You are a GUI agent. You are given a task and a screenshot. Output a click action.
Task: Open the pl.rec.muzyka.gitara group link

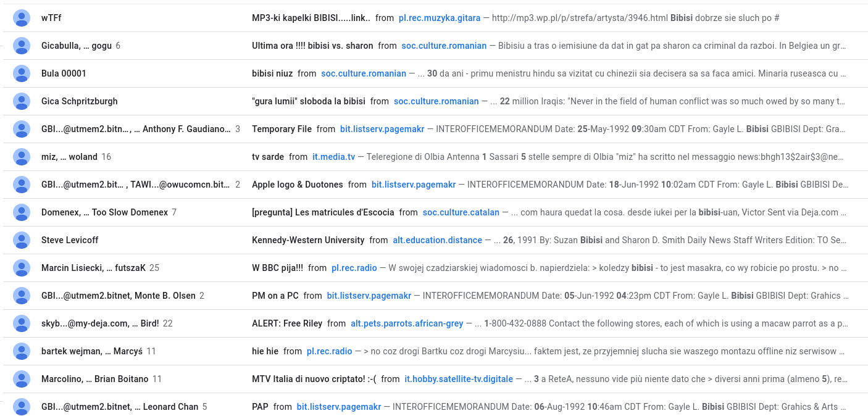[439, 18]
